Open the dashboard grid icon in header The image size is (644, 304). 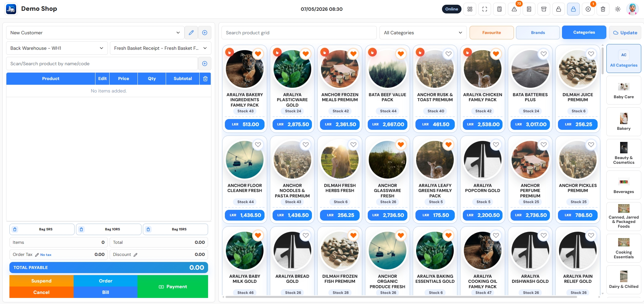(470, 9)
